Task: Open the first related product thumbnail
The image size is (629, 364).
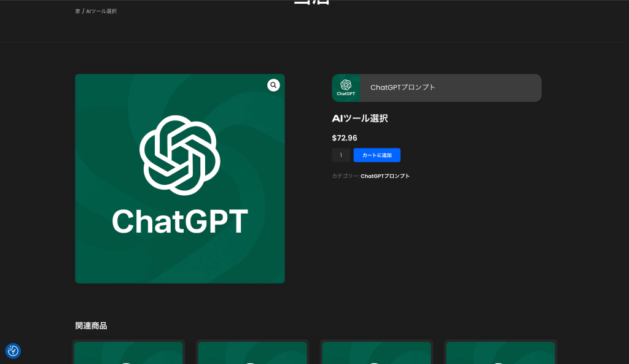Action: [128, 353]
